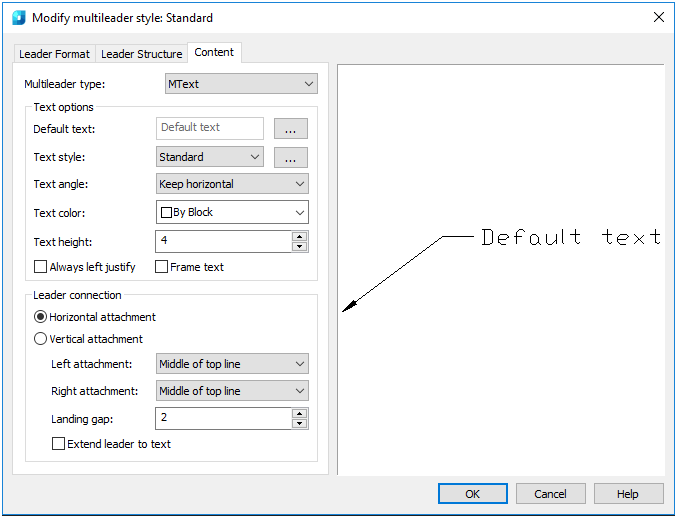Open the Multileader type dropdown

coord(241,84)
